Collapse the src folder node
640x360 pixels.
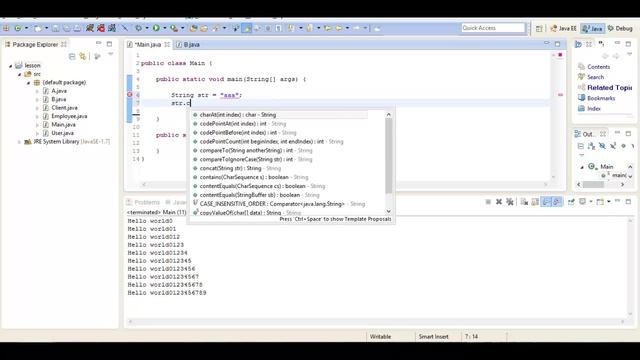coord(20,74)
